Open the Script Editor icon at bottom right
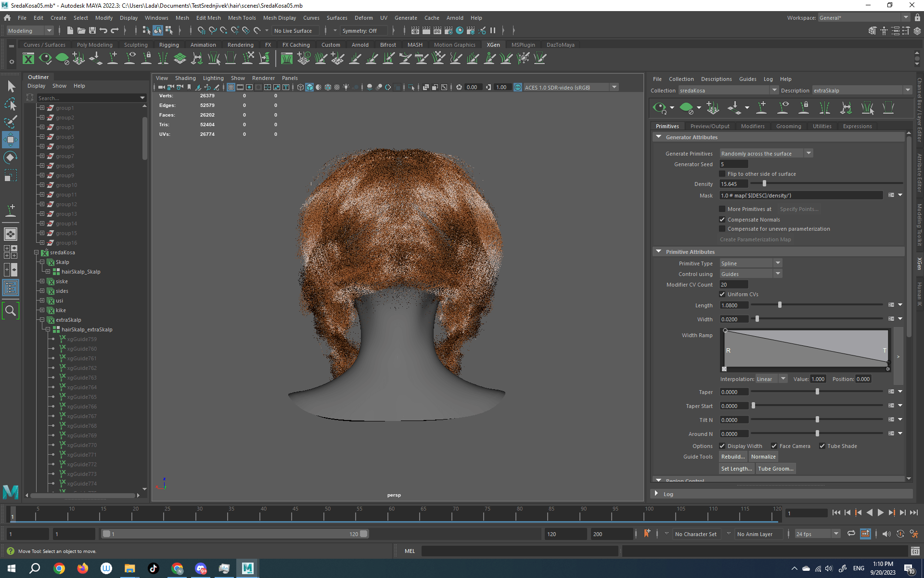Screen dimensions: 924x578 pyautogui.click(x=915, y=551)
